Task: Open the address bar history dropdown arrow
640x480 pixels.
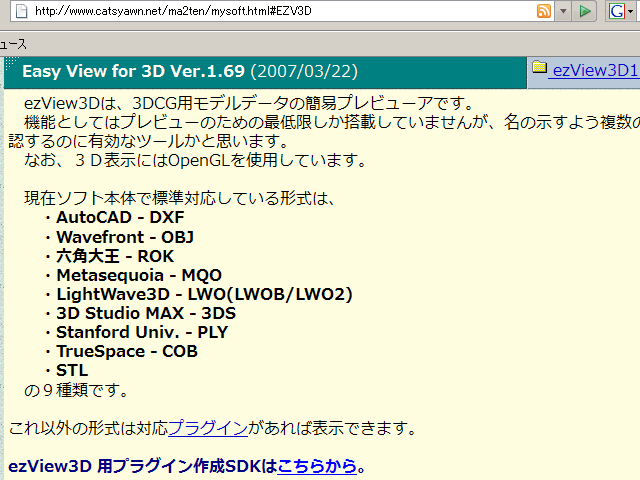Action: tap(563, 11)
